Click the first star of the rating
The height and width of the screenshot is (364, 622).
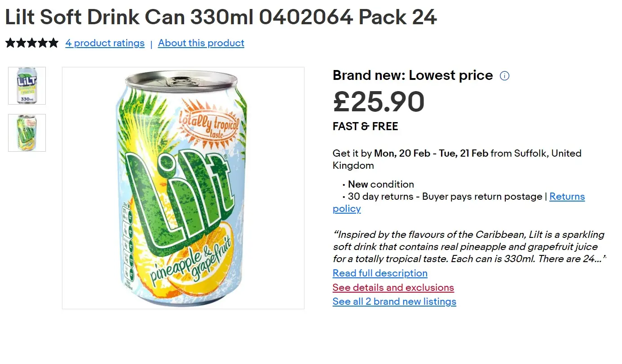pos(9,42)
